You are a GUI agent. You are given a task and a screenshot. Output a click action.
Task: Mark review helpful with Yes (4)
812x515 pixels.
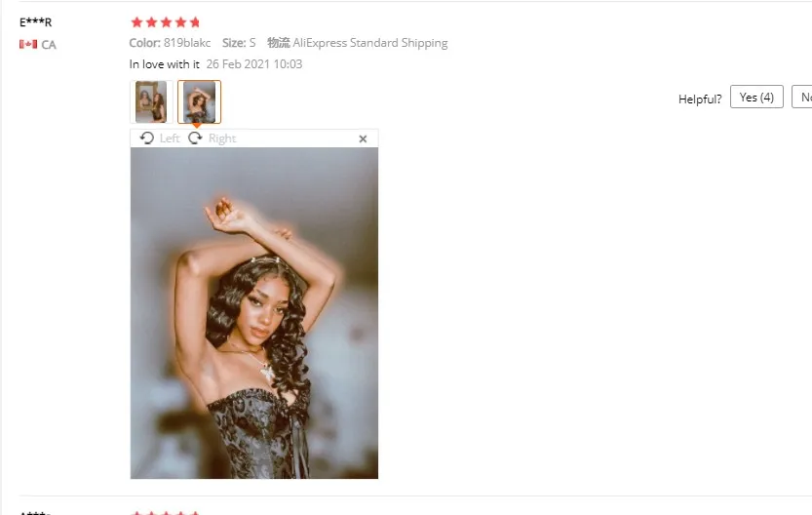click(756, 97)
